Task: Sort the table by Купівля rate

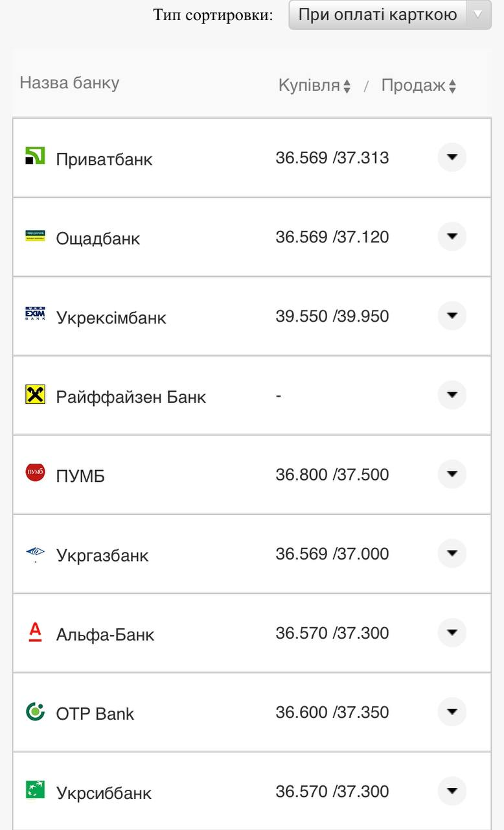Action: pyautogui.click(x=315, y=86)
